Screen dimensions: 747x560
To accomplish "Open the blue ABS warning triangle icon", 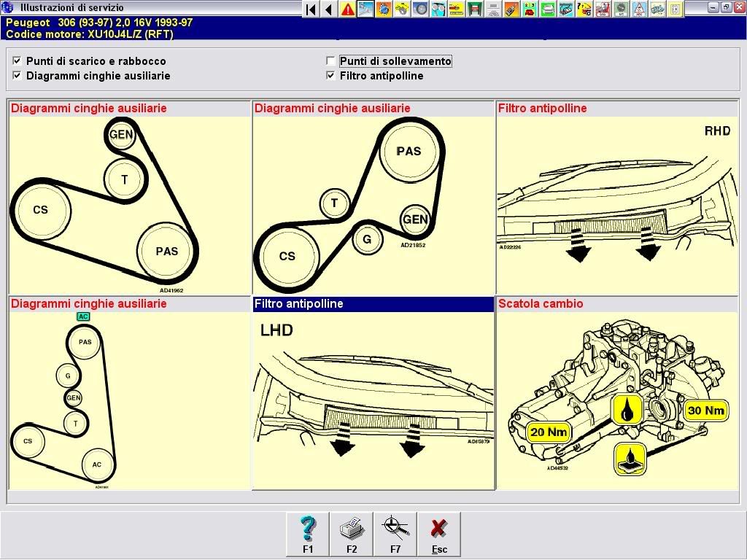I will point(639,9).
